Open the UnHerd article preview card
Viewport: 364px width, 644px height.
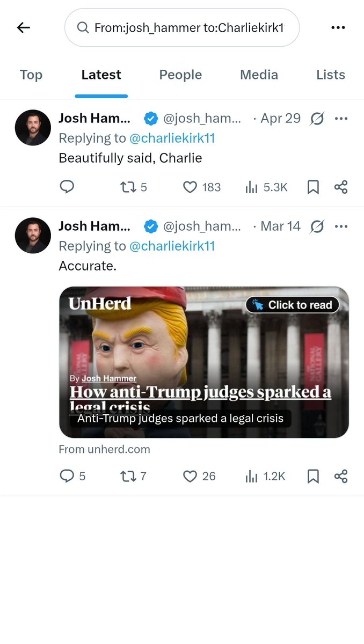(x=203, y=362)
